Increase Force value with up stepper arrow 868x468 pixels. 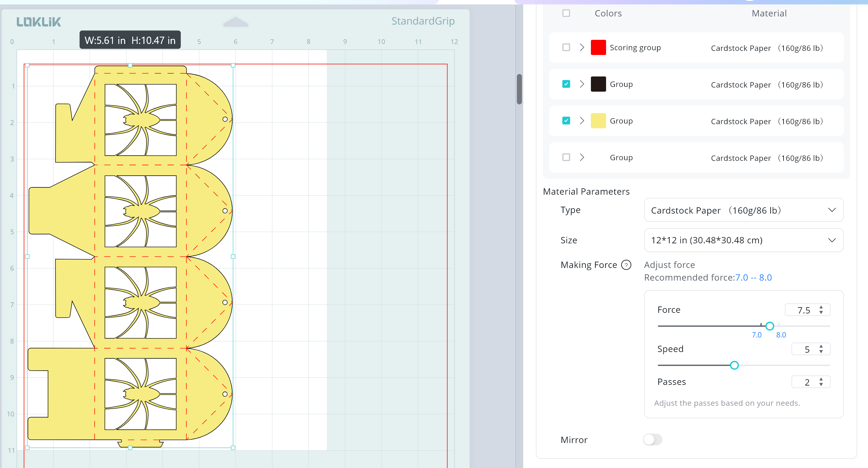[821, 307]
